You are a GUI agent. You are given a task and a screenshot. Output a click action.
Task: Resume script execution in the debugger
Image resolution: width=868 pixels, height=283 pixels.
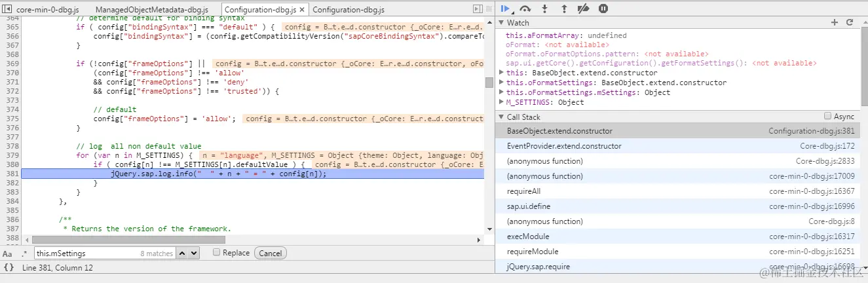[505, 9]
